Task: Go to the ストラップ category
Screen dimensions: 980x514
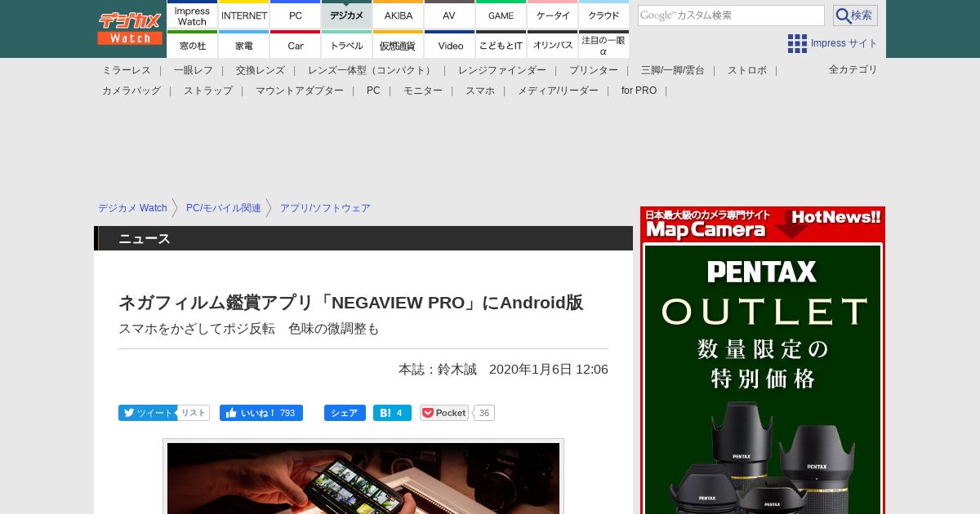Action: [x=208, y=91]
